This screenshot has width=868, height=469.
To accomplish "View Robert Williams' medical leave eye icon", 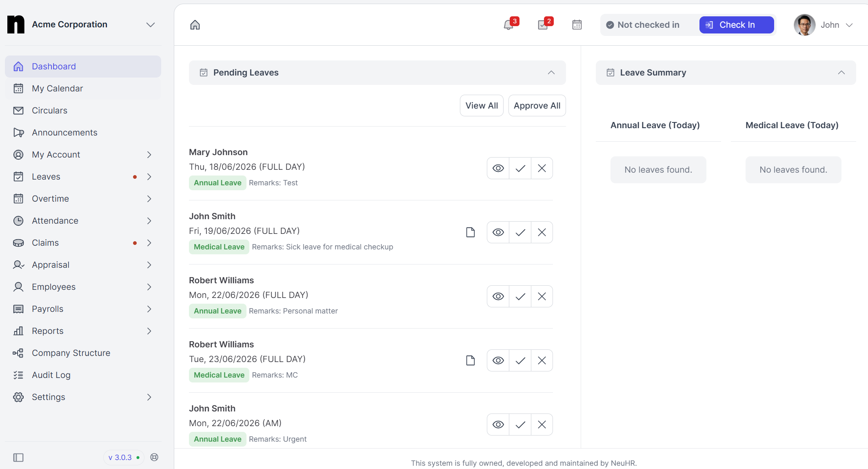I will pyautogui.click(x=498, y=360).
